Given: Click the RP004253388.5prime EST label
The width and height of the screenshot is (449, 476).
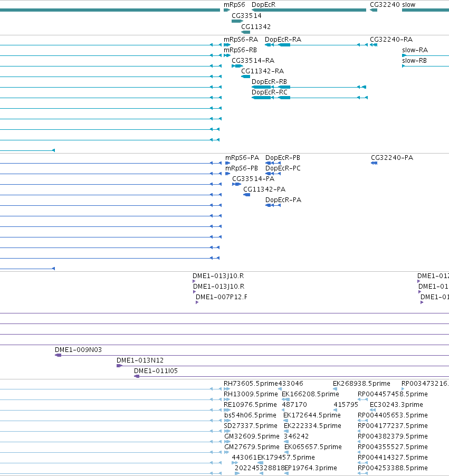Looking at the screenshot, I should 393,468.
